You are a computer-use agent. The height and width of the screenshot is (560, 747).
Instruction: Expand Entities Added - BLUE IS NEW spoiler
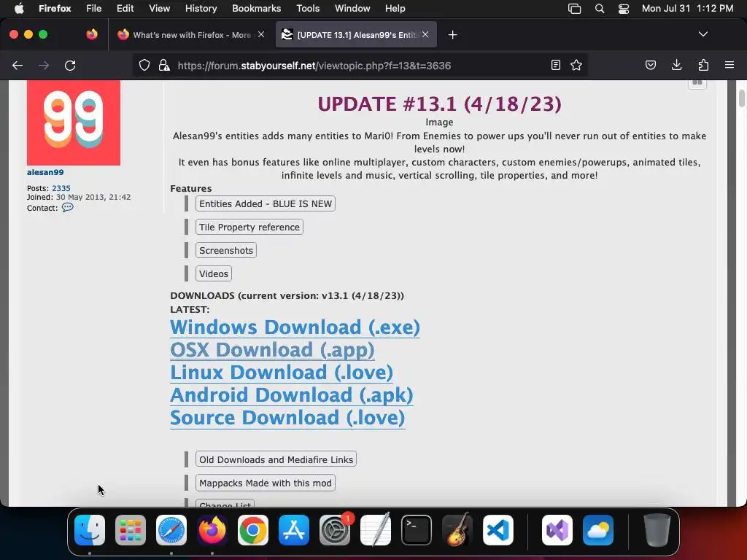click(266, 204)
